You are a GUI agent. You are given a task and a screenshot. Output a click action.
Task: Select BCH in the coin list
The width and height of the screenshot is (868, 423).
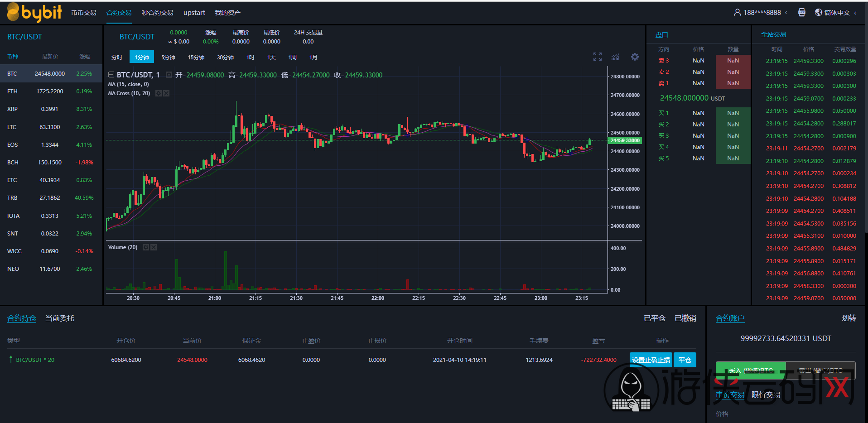click(51, 162)
